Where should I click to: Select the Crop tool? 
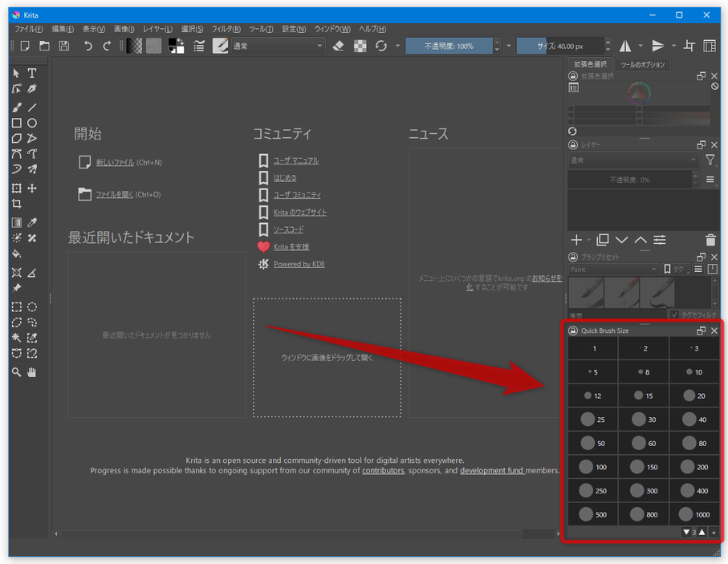pyautogui.click(x=17, y=203)
